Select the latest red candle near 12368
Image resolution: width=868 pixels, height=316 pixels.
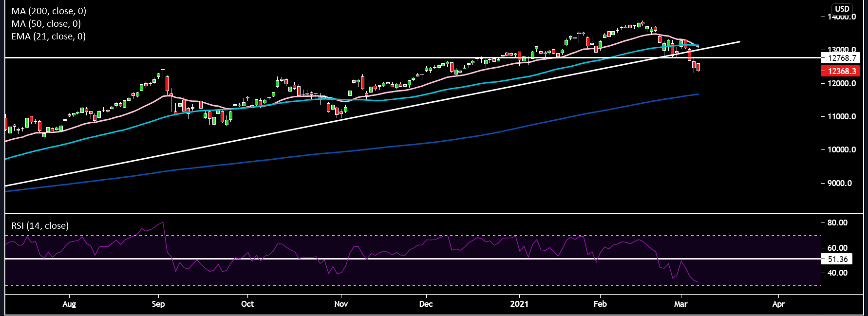click(698, 67)
